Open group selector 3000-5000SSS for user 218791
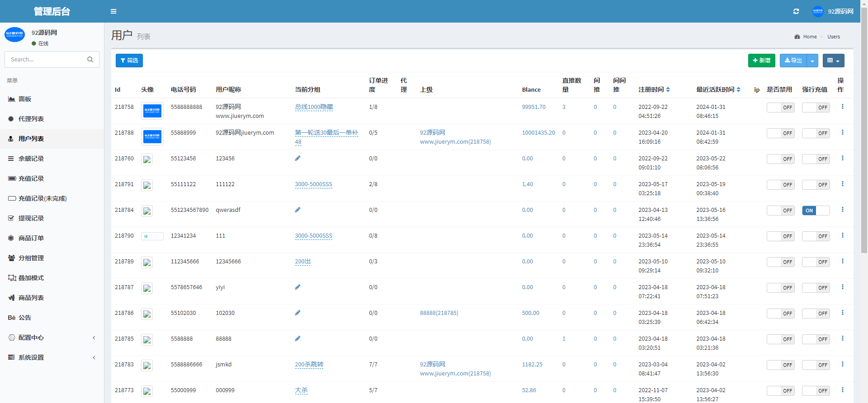Screen dimensions: 868x403 click(x=313, y=184)
